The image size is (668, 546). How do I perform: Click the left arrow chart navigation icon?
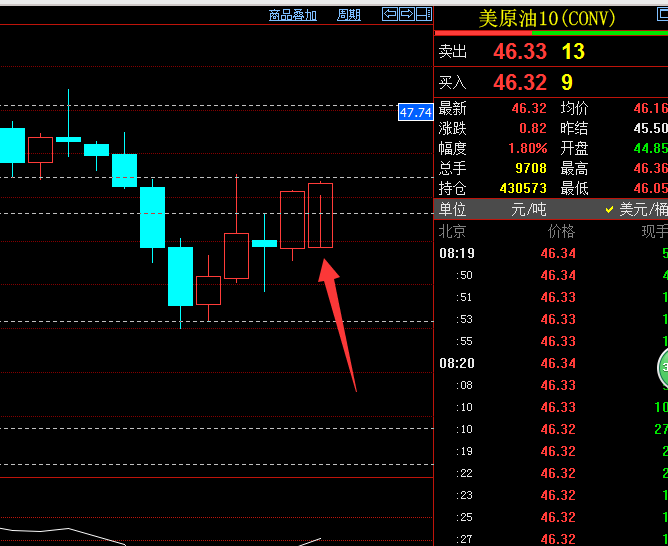click(390, 14)
